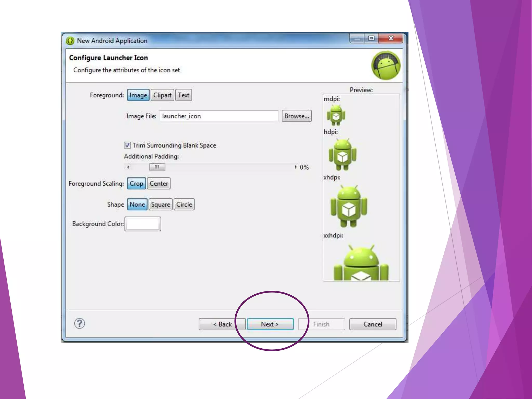The height and width of the screenshot is (399, 532).
Task: Select the Square shape option
Action: click(x=160, y=204)
